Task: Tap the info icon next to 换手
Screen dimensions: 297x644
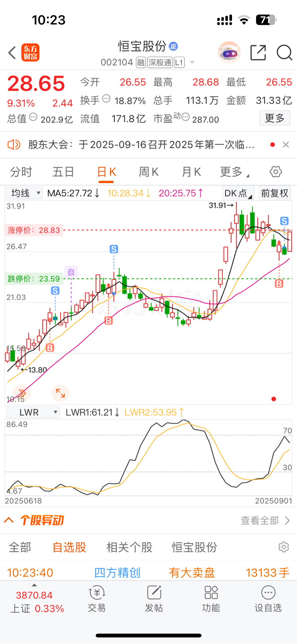Action: coord(106,99)
